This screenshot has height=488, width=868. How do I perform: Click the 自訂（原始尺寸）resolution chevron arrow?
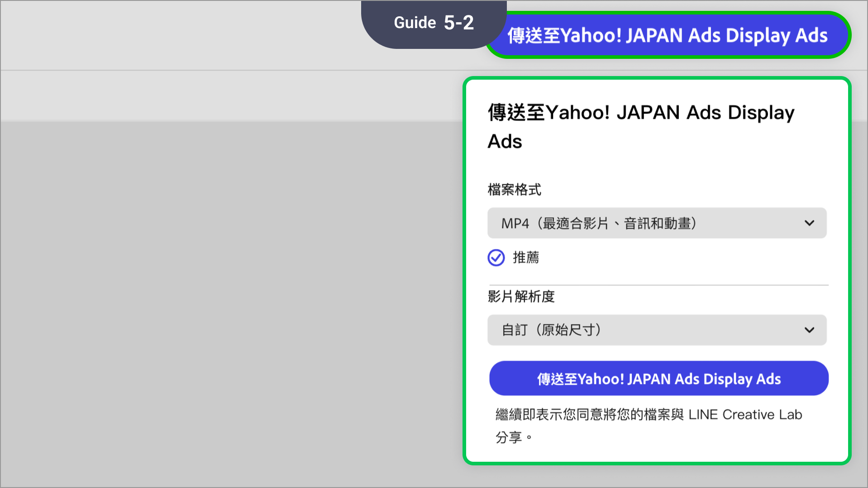point(809,330)
